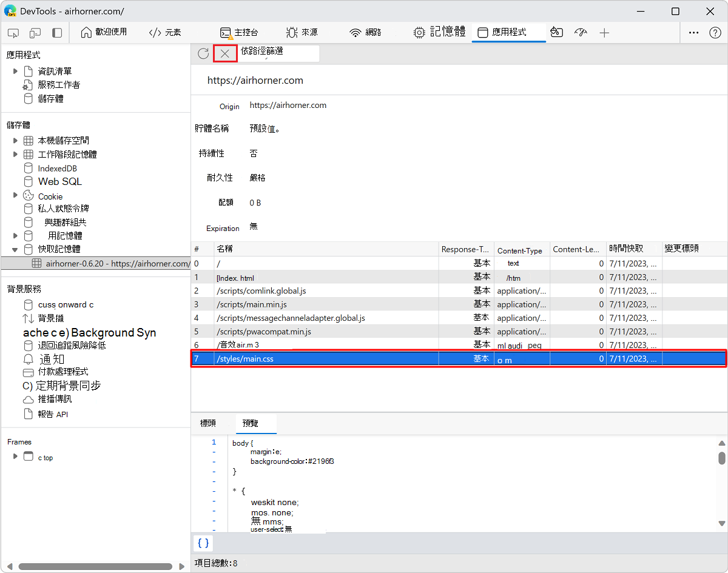Sort by Response-T column header
The image size is (728, 573).
(x=466, y=249)
